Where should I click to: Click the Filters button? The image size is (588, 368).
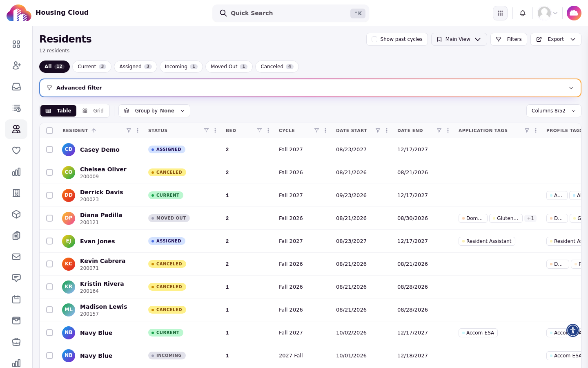coord(509,39)
